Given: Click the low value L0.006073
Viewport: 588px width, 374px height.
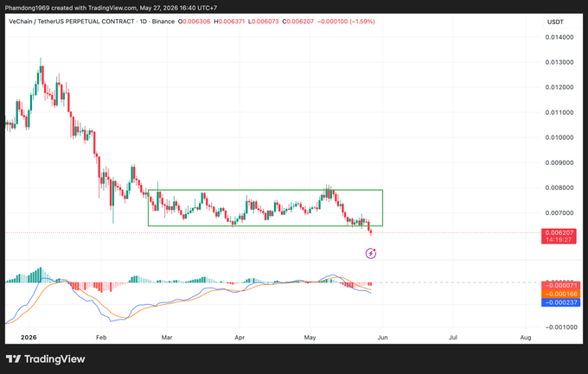Looking at the screenshot, I should tap(263, 22).
